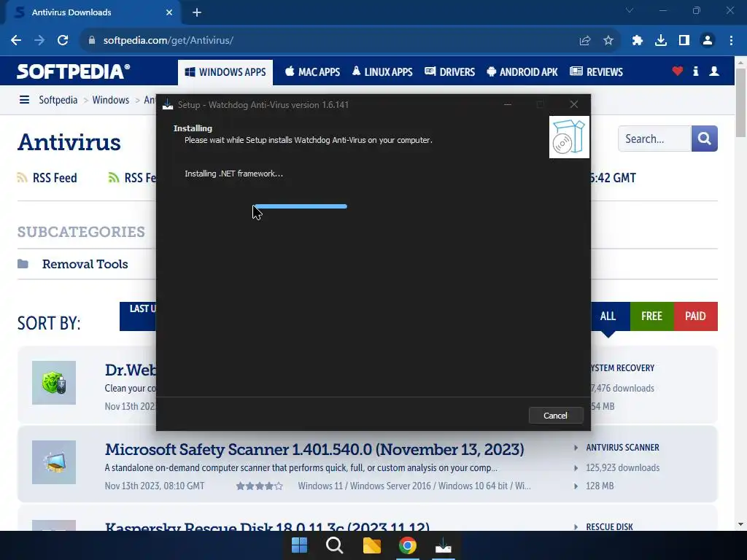Image resolution: width=747 pixels, height=560 pixels.
Task: Open the Mac Apps menu item
Action: point(312,72)
